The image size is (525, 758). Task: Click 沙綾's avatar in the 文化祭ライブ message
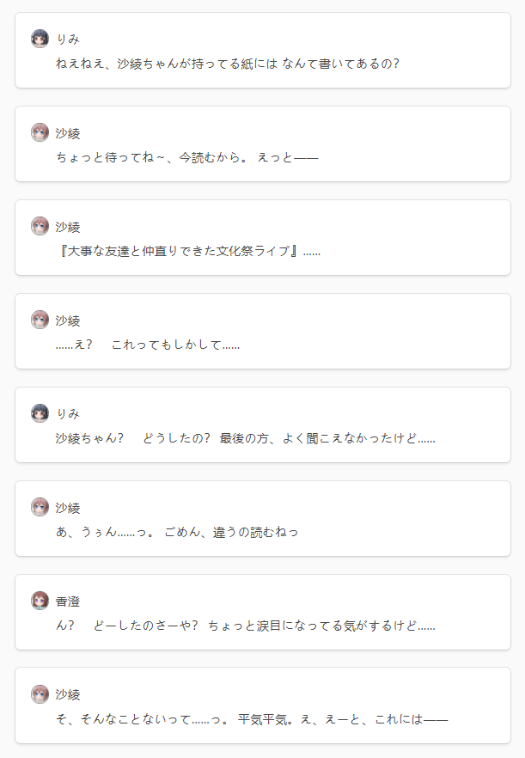click(x=40, y=226)
